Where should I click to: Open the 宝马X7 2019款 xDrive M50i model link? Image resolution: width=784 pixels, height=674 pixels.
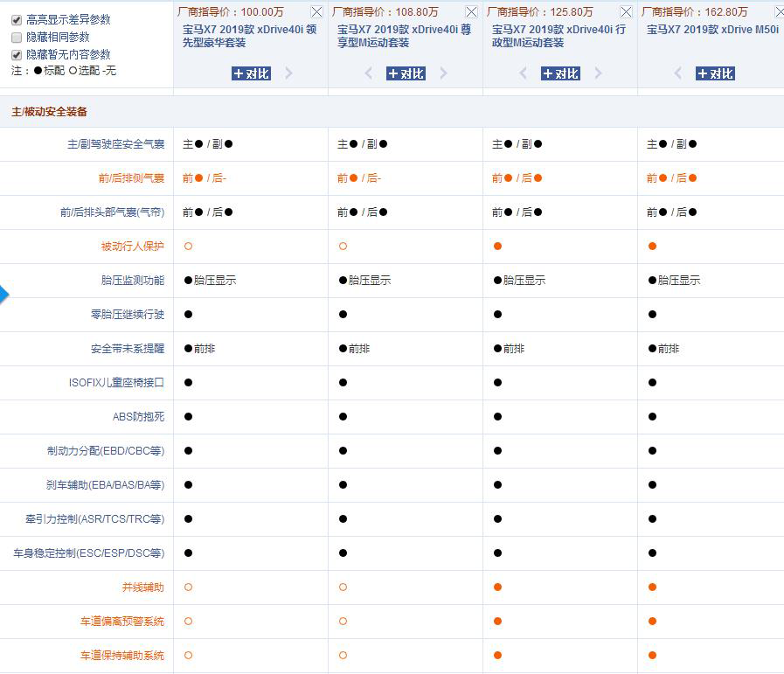click(x=711, y=29)
